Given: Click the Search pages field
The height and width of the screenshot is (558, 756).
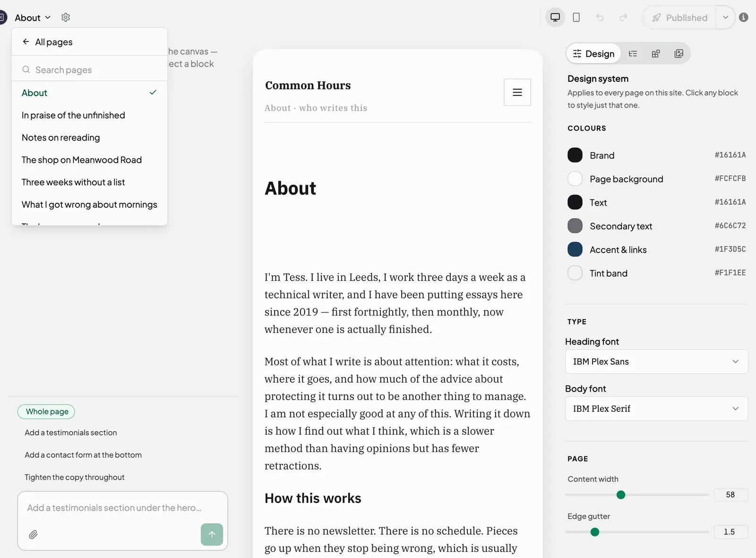Looking at the screenshot, I should [x=90, y=70].
